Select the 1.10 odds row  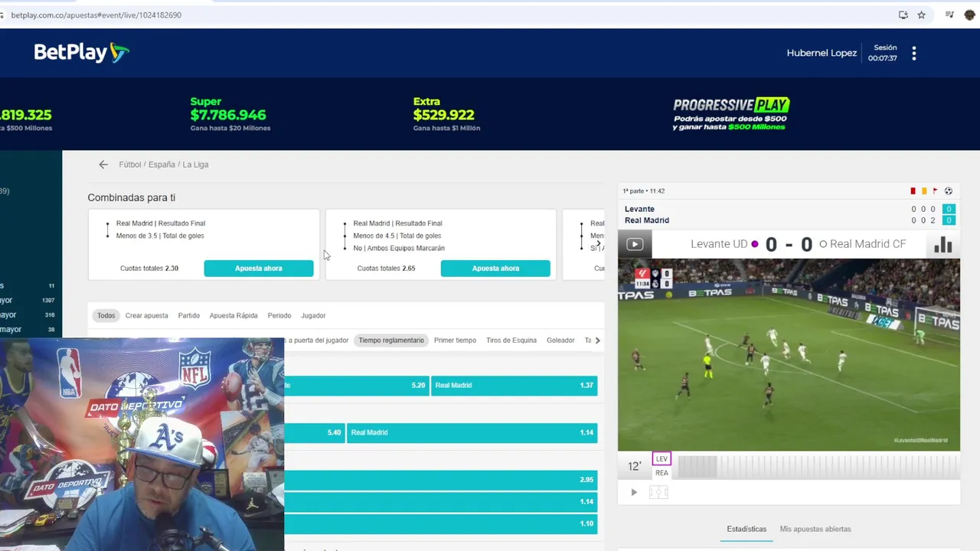click(x=440, y=524)
